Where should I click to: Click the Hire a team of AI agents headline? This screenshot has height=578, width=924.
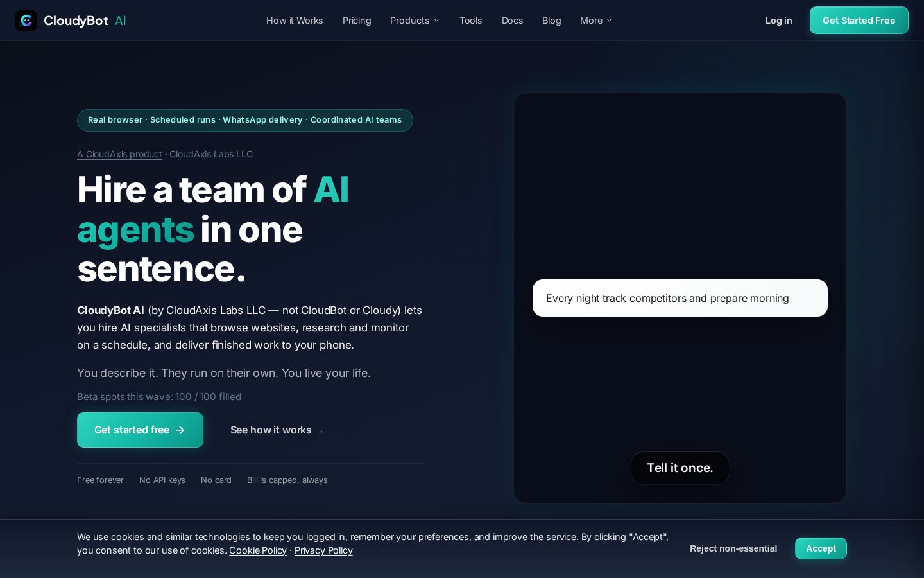213,229
